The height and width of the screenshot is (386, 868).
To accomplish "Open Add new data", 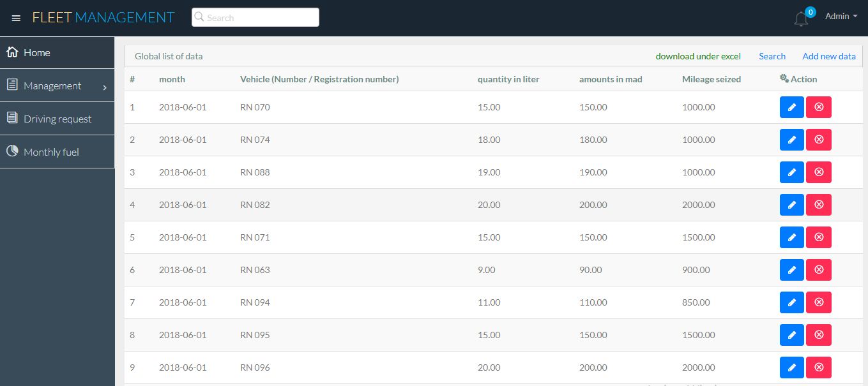I will 828,56.
